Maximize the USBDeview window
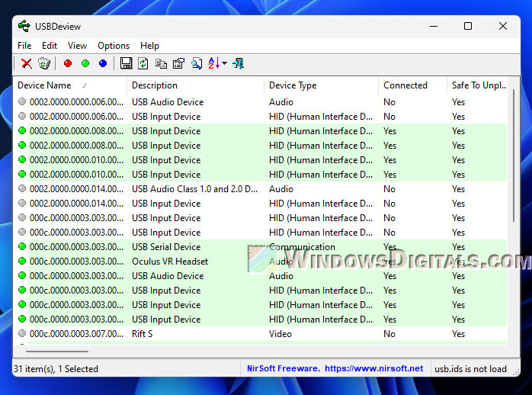The image size is (532, 395). tap(468, 26)
